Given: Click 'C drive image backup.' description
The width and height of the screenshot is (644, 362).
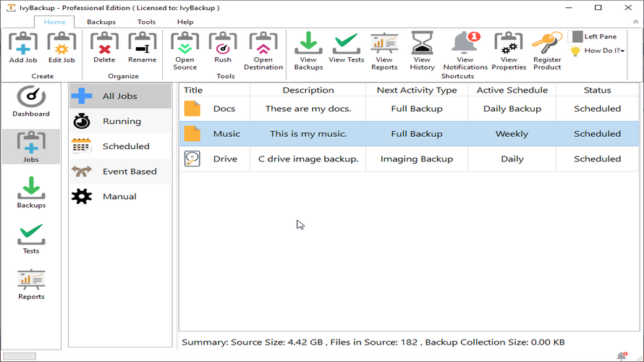Looking at the screenshot, I should click(308, 159).
